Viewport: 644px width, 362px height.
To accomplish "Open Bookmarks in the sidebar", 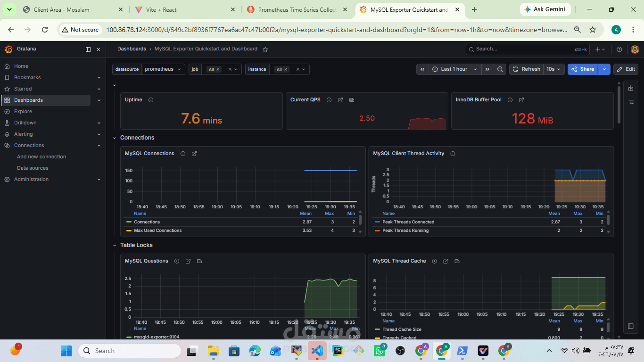I will coord(27,78).
